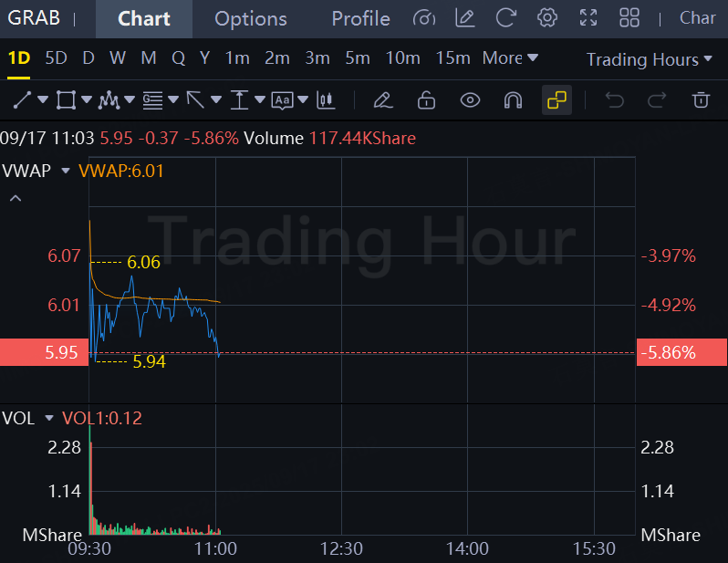Open the multi-chart grid layout icon
The image size is (728, 563).
click(629, 18)
